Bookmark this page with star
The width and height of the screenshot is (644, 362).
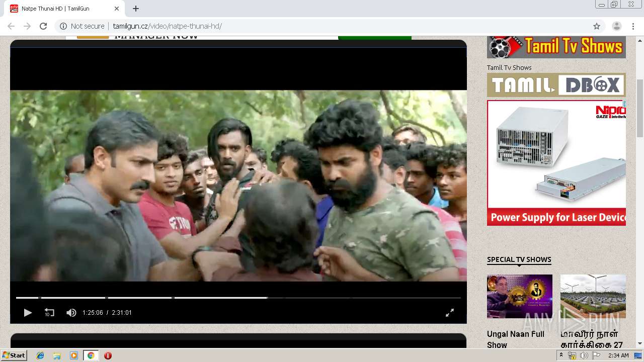[x=597, y=26]
